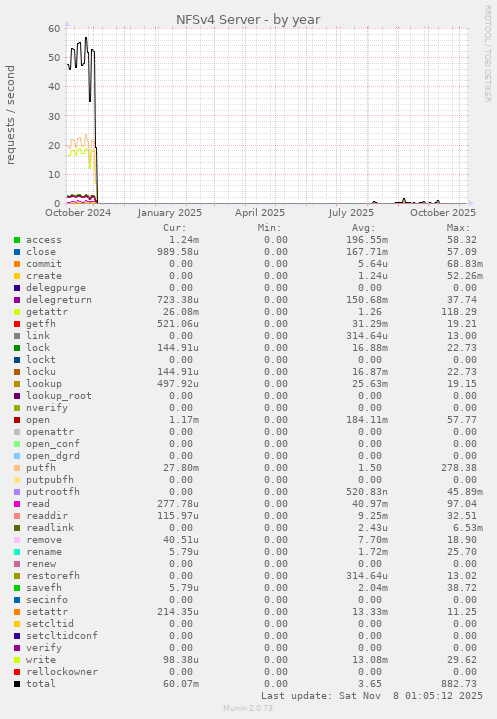Click the putfh current value 27.80m
497x719 pixels.
pos(181,468)
